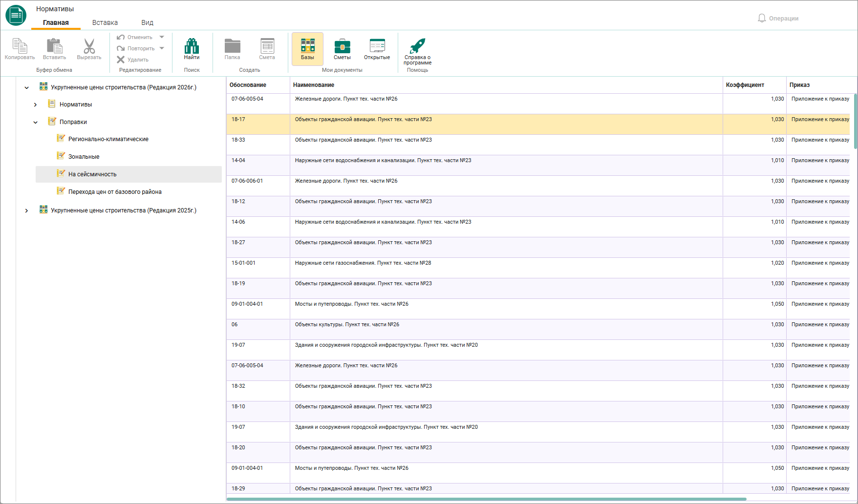Click the Операции bell notification icon
Screen dimensions: 858x504
[762, 18]
